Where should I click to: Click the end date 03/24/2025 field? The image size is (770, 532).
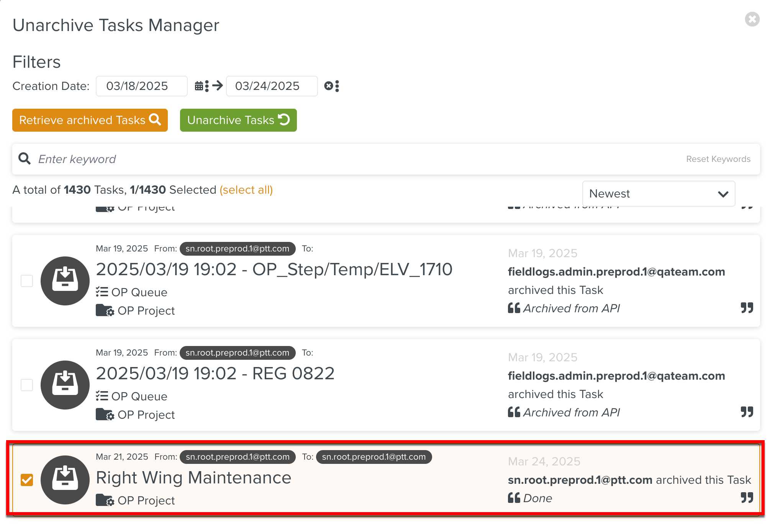(272, 86)
